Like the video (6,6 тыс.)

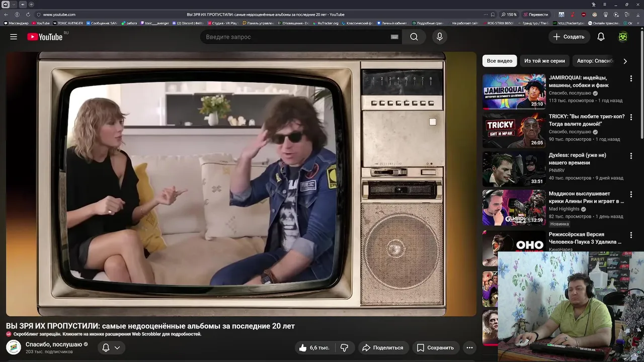314,347
